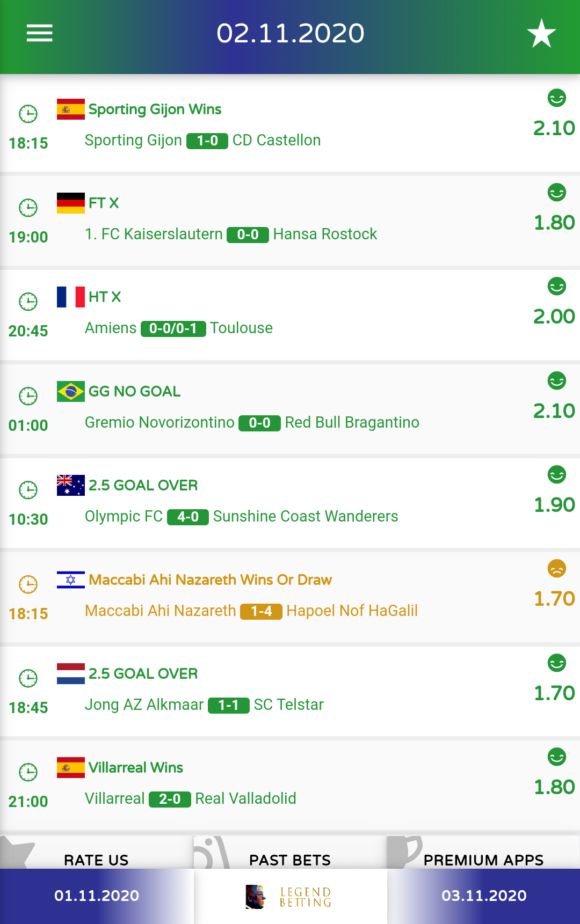Go to previous day 01.11.2020
This screenshot has height=924, width=580.
pos(97,896)
